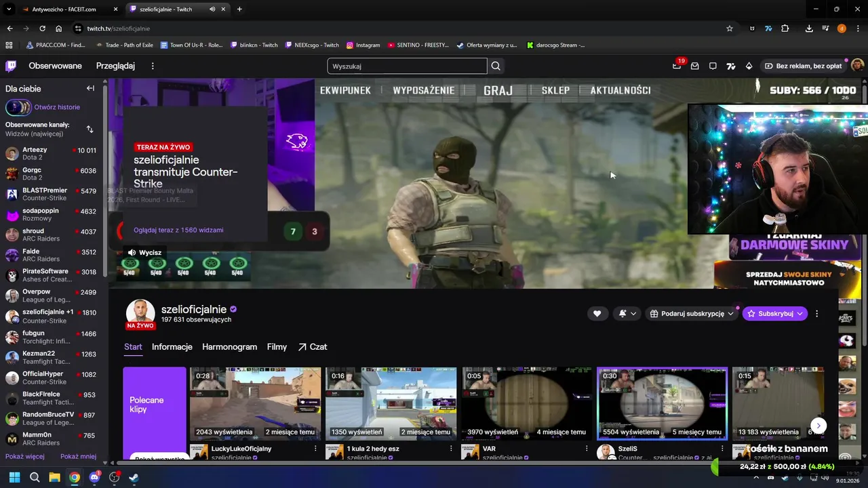The height and width of the screenshot is (488, 868).
Task: Open options for VAR clip
Action: (x=587, y=449)
